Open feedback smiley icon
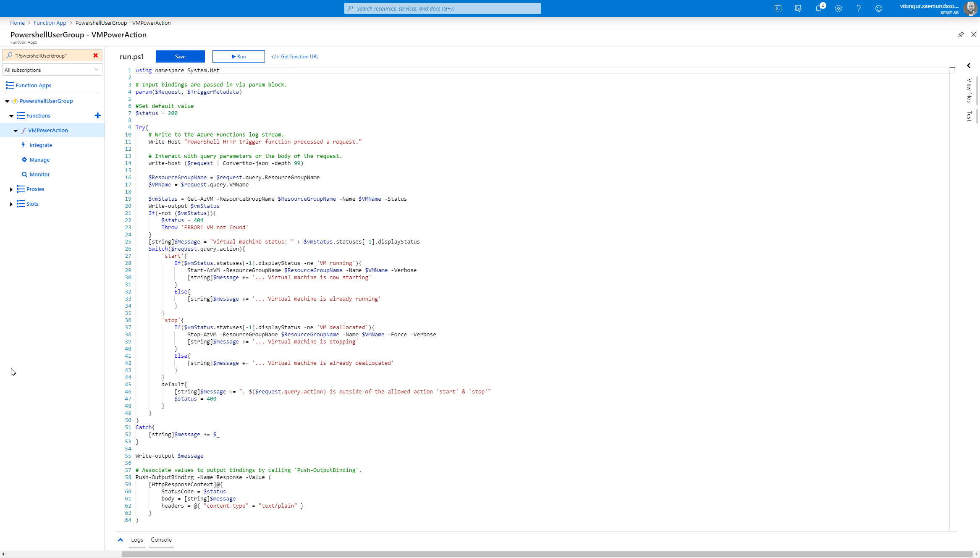980x558 pixels. 879,8
